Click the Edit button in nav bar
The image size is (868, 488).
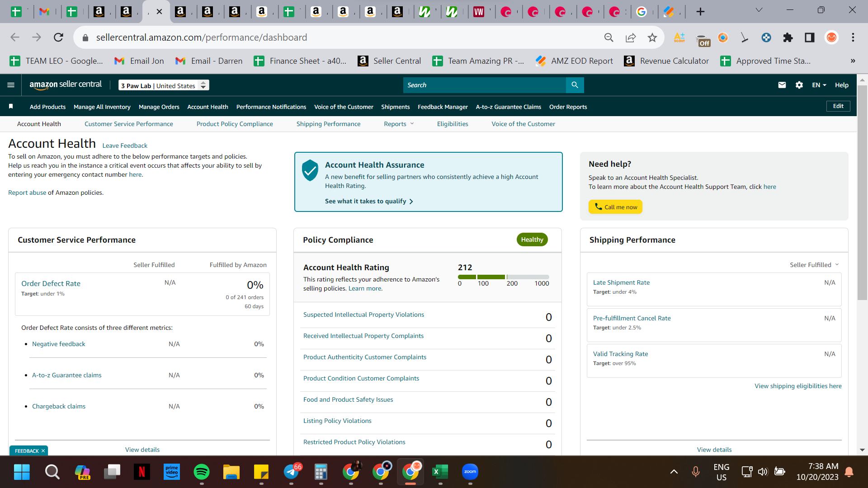pyautogui.click(x=838, y=106)
